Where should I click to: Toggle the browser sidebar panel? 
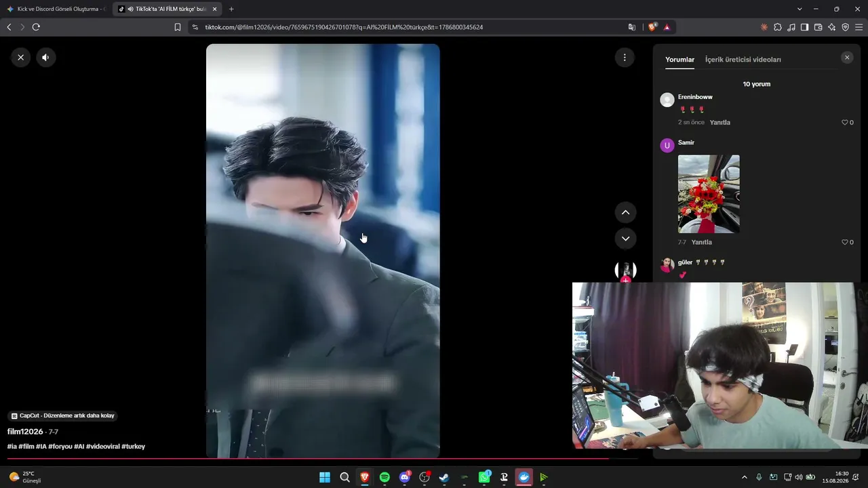[804, 27]
